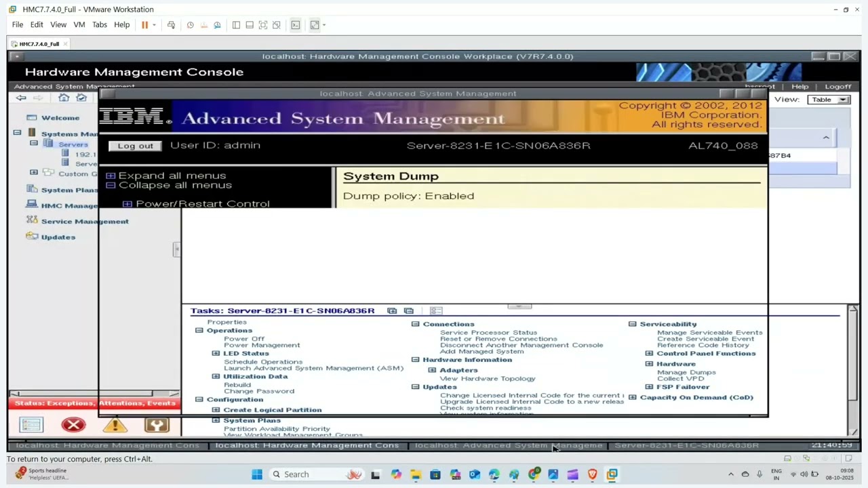Open the Manage Dumps task
Image resolution: width=868 pixels, height=488 pixels.
686,372
